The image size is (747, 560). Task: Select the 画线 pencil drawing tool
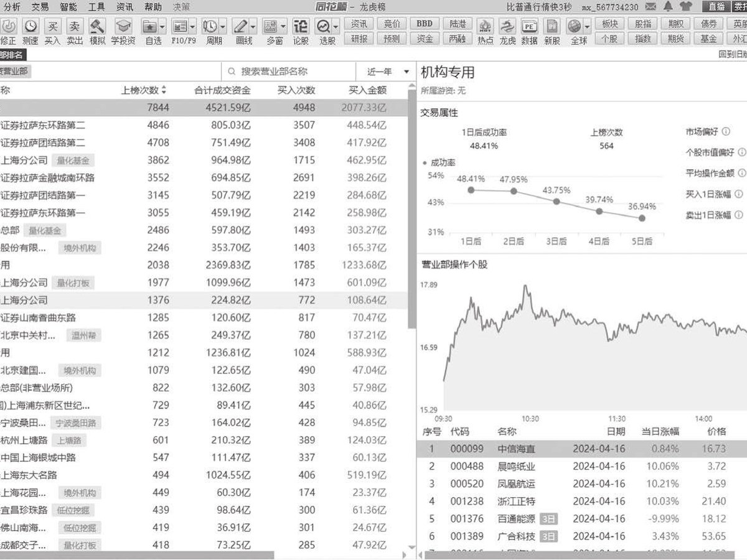click(240, 26)
